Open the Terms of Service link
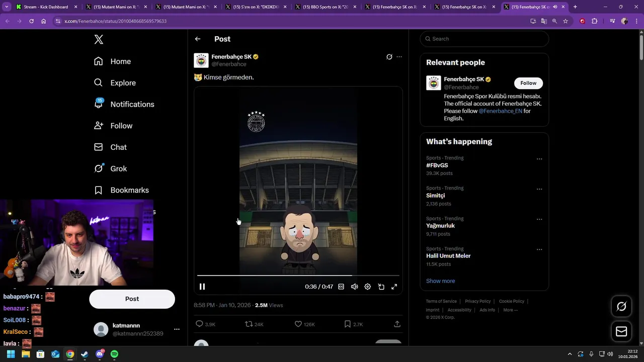 [x=441, y=301]
